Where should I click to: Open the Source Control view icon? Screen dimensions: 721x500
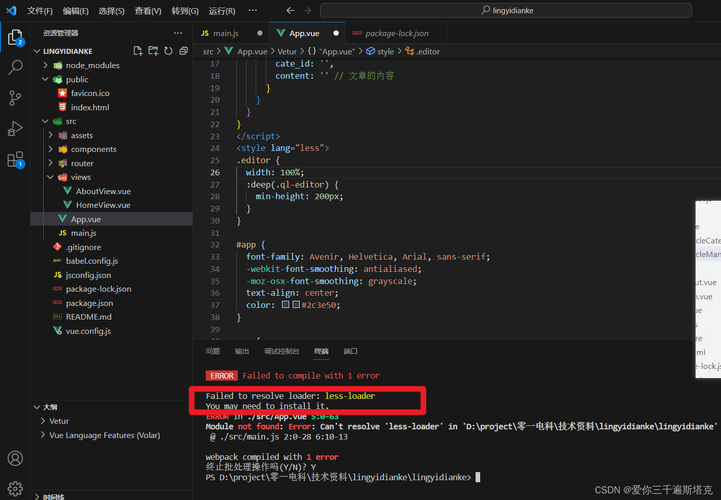[15, 98]
